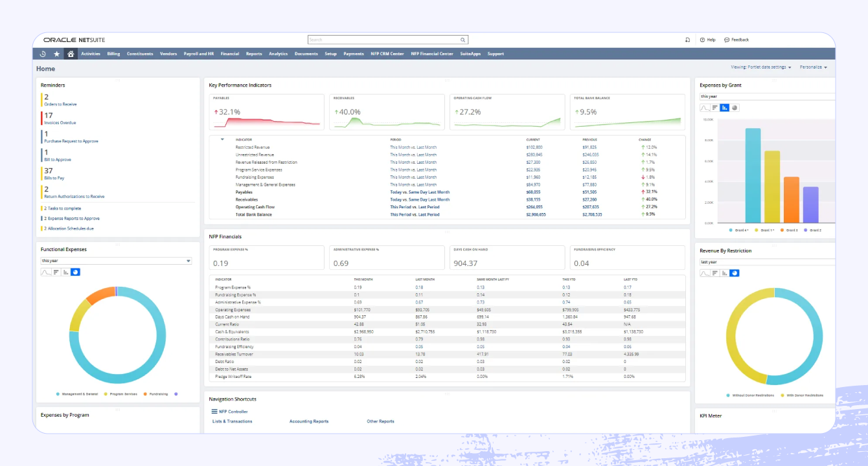Screen dimensions: 868x466
Task: Open the Recent Records clock icon
Action: [43, 54]
